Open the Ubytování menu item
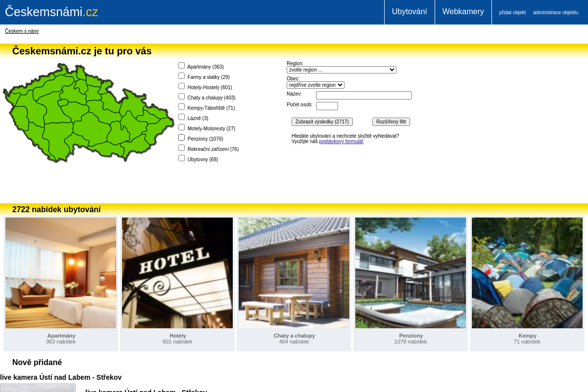 pos(410,11)
